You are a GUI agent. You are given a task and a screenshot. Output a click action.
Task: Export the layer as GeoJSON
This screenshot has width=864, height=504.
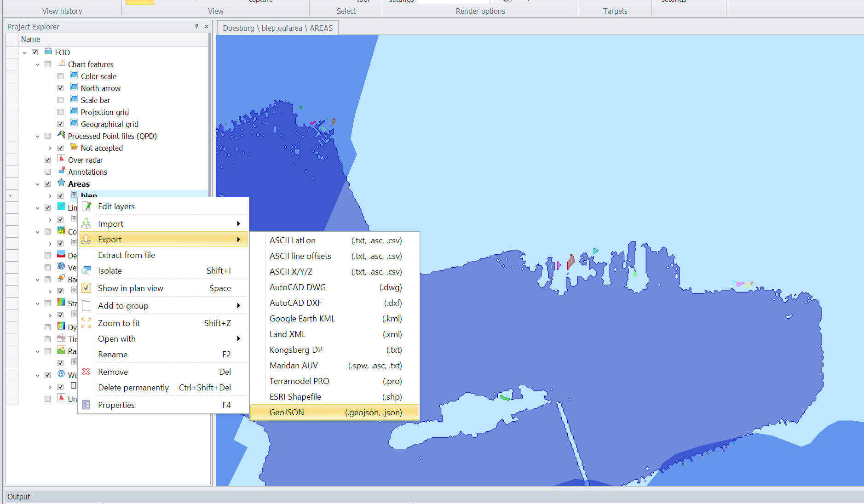click(287, 412)
